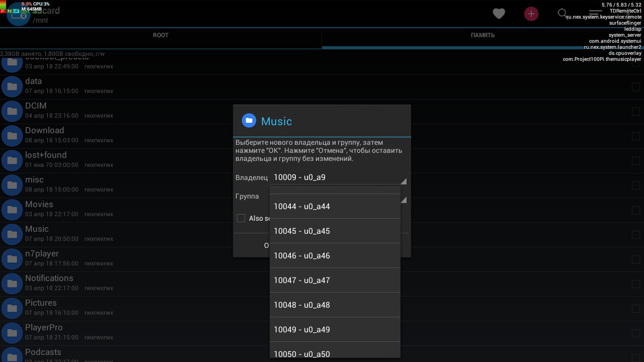Choose owner 10045 - u0_a45
The image size is (644, 362).
(335, 231)
